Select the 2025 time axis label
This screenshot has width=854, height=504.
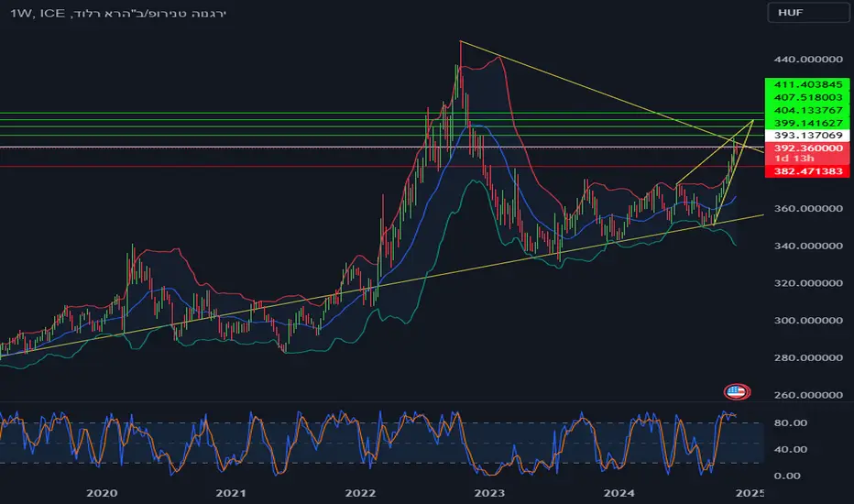pyautogui.click(x=750, y=493)
